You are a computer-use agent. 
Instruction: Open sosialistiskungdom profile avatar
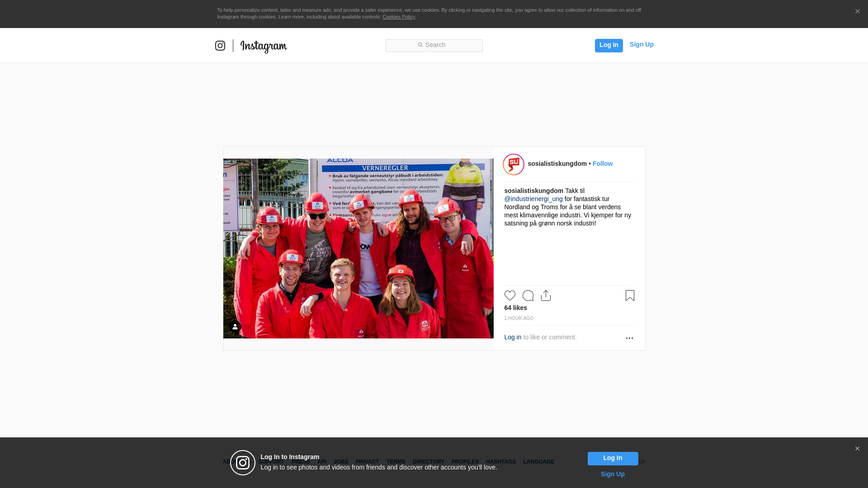[514, 164]
